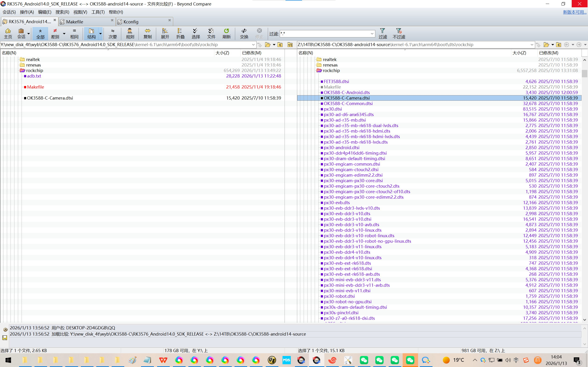Image resolution: width=588 pixels, height=367 pixels.
Task: Click the Collapse all (折叠) icon
Action: pyautogui.click(x=180, y=33)
